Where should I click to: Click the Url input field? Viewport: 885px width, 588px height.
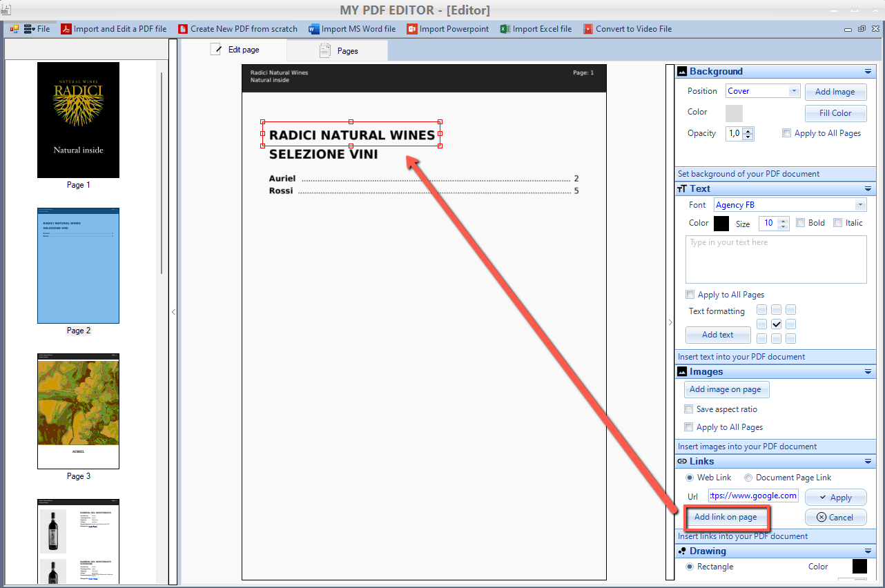coord(753,496)
